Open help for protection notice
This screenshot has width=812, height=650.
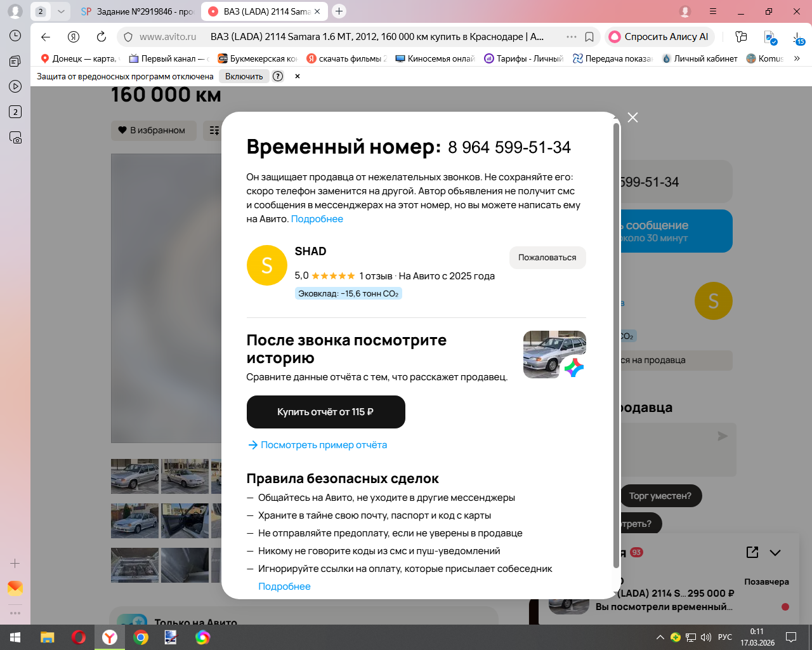pos(278,76)
